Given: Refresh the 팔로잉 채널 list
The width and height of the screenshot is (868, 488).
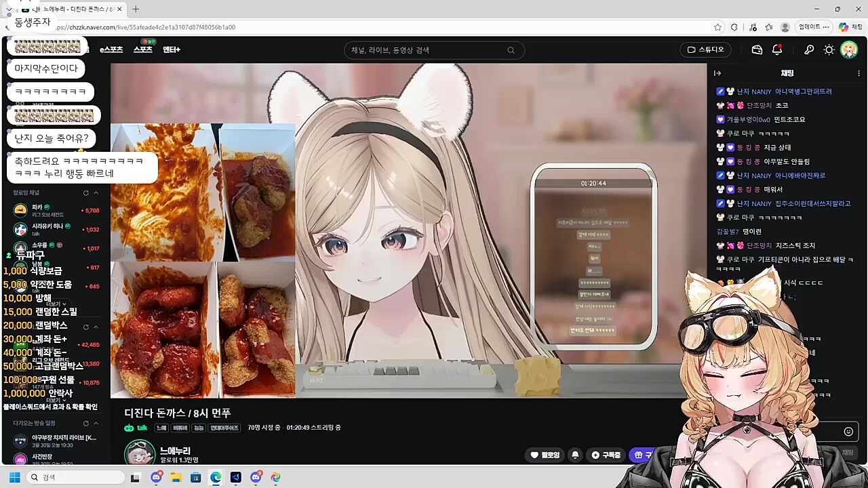Looking at the screenshot, I should click(85, 192).
